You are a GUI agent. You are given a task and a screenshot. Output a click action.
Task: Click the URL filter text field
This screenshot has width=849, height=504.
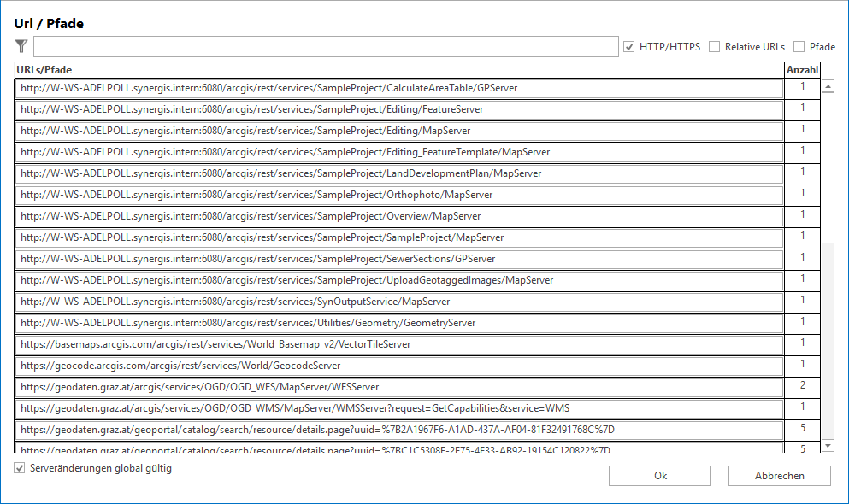coord(326,47)
